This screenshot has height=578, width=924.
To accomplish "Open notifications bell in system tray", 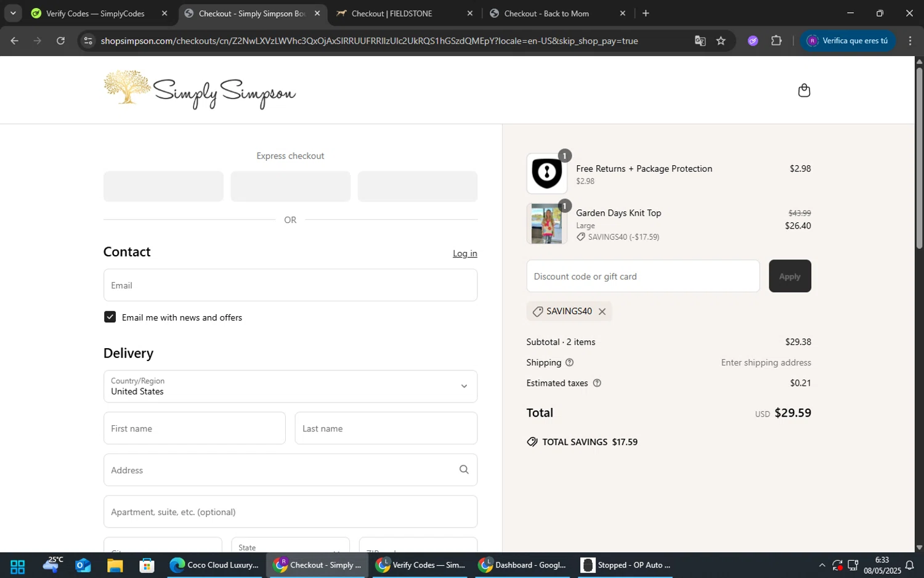I will click(x=909, y=566).
